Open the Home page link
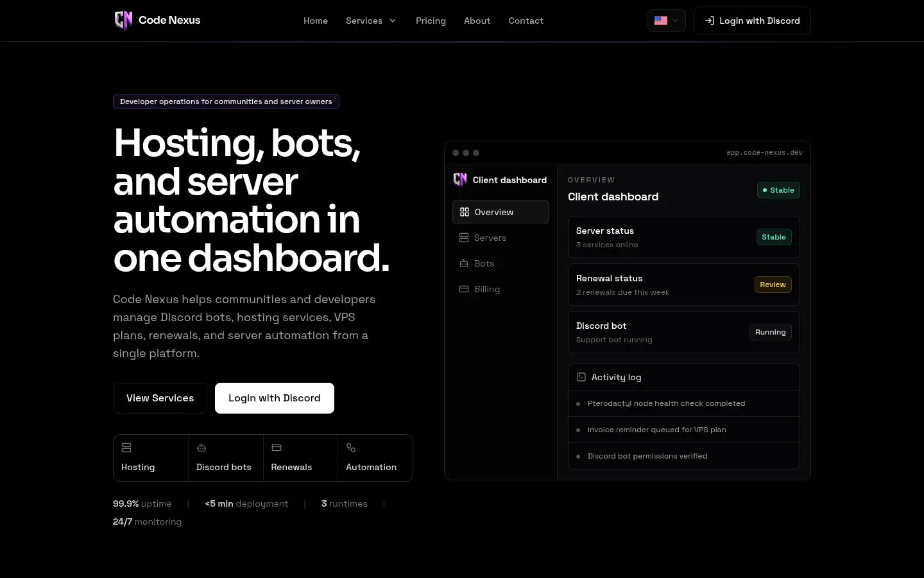This screenshot has height=578, width=924. pyautogui.click(x=316, y=21)
